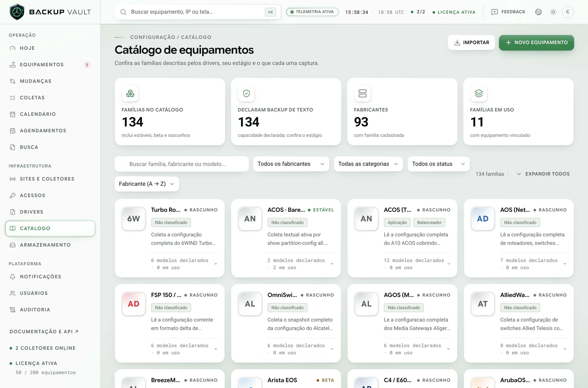Open Drivers page in sidebar
The height and width of the screenshot is (388, 588).
click(x=50, y=212)
